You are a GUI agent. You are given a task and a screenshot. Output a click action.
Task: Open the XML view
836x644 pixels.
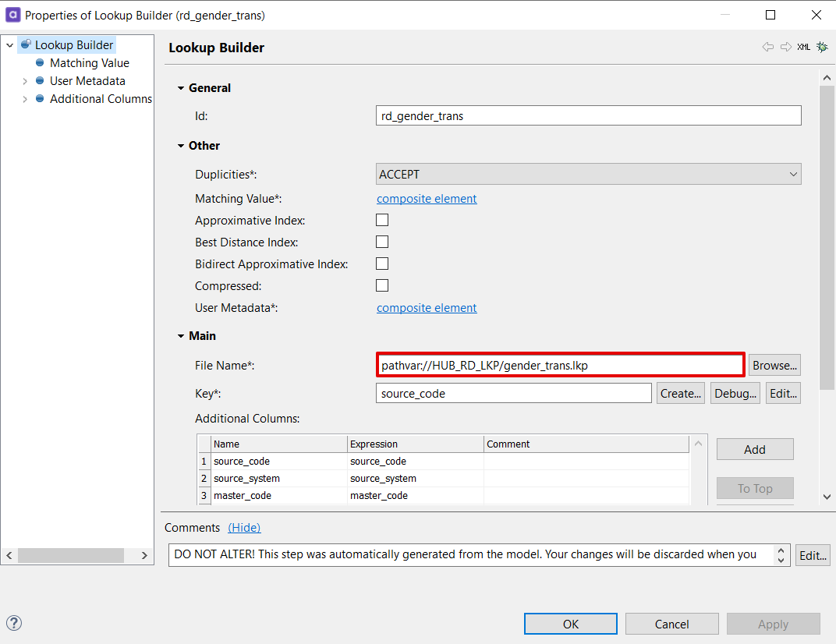[803, 47]
